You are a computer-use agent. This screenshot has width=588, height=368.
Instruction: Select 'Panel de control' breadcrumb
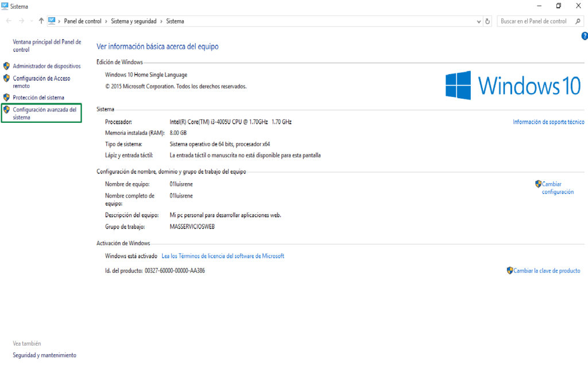coord(83,21)
